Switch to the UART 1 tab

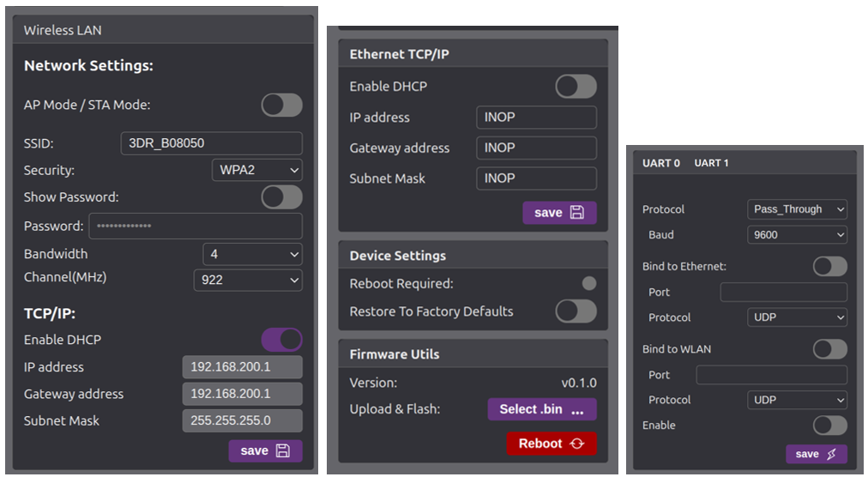(711, 163)
